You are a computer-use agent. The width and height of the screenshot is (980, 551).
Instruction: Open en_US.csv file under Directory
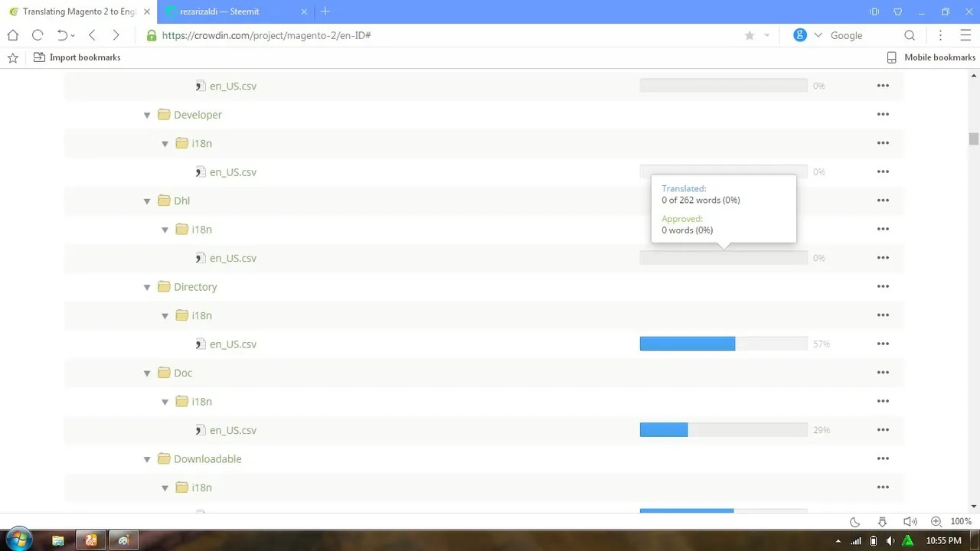click(x=233, y=344)
